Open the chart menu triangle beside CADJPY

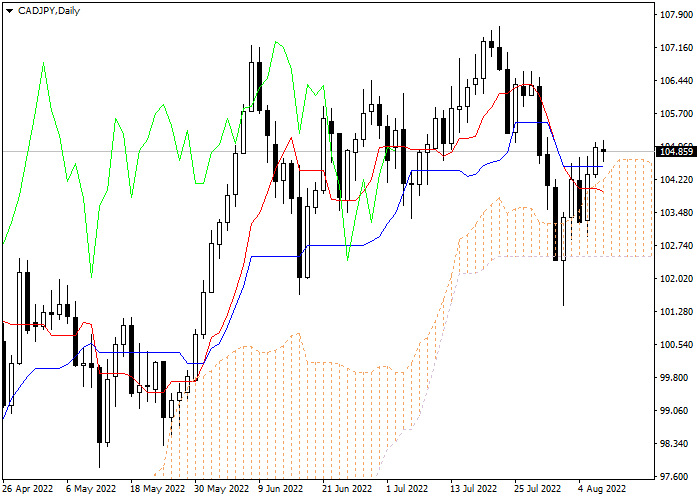coord(9,11)
